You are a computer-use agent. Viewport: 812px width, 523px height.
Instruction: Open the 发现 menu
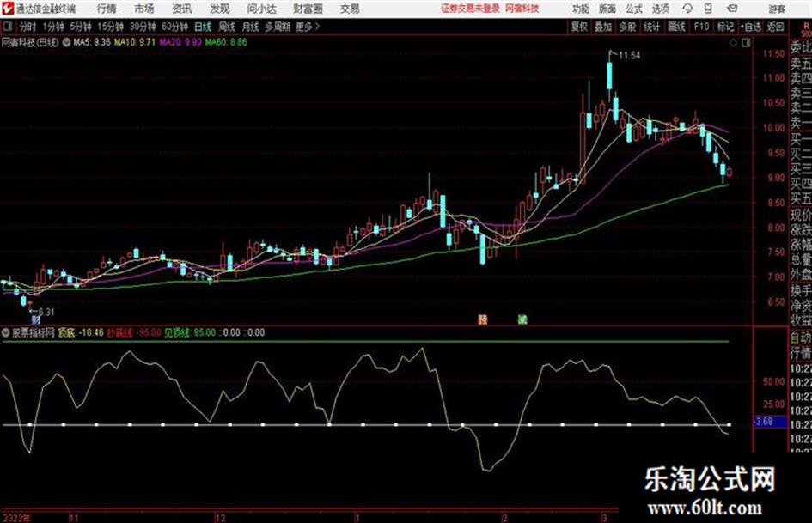click(x=220, y=9)
